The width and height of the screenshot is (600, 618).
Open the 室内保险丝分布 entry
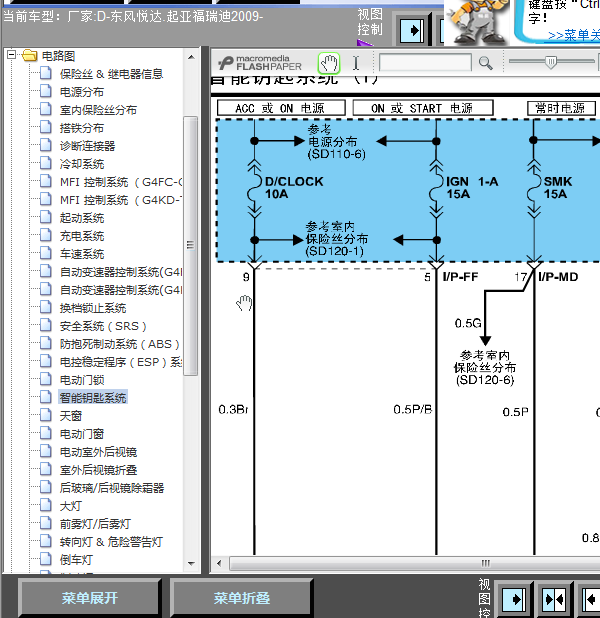pyautogui.click(x=98, y=110)
